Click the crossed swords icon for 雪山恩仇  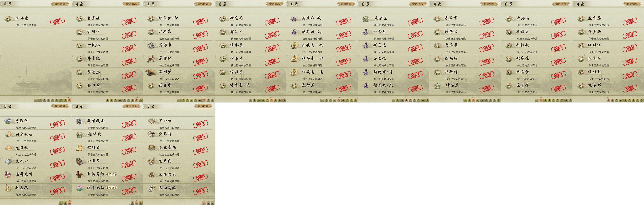(x=151, y=188)
